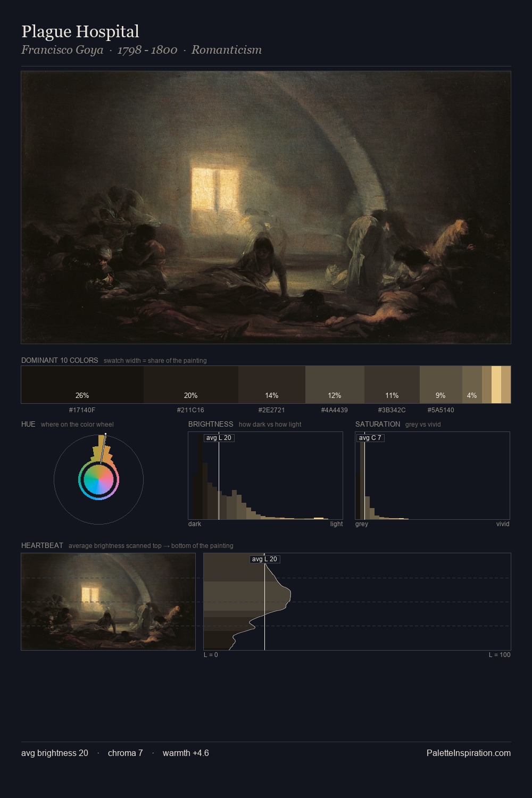Click the 'grey' axis label

click(362, 524)
